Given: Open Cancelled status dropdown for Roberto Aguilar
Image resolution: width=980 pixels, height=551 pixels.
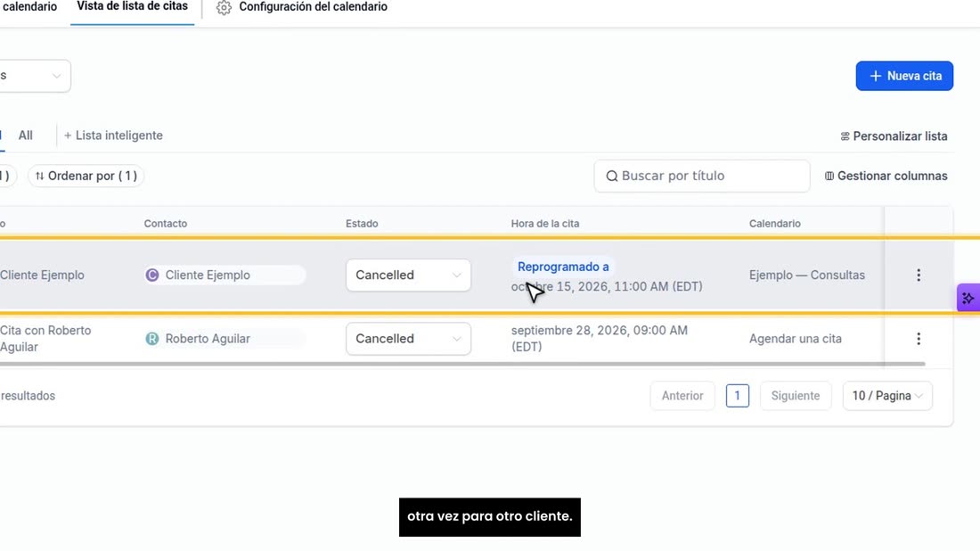Looking at the screenshot, I should [x=408, y=338].
